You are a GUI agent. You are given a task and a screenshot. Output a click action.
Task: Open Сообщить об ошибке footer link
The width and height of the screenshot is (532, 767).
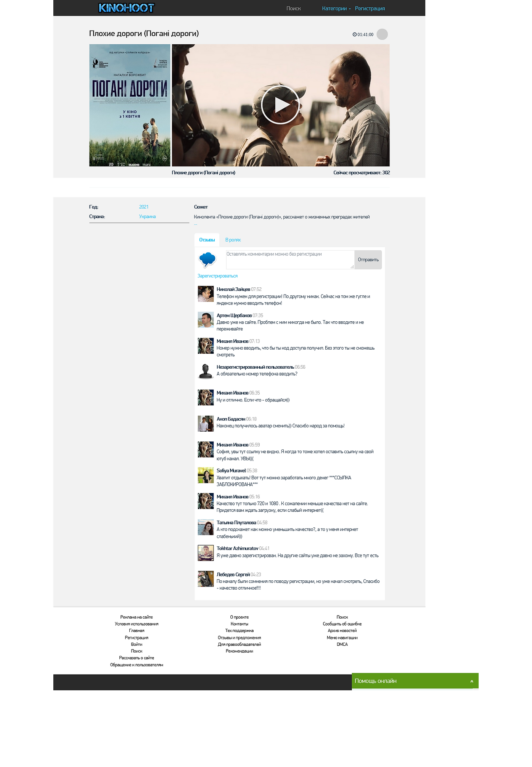[x=342, y=624]
